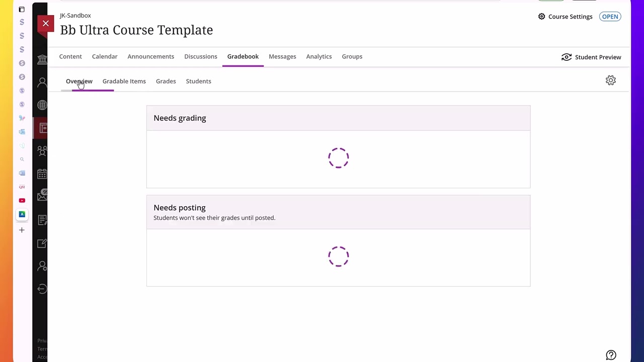Toggle the browser sidebar panel icon

tap(22, 9)
